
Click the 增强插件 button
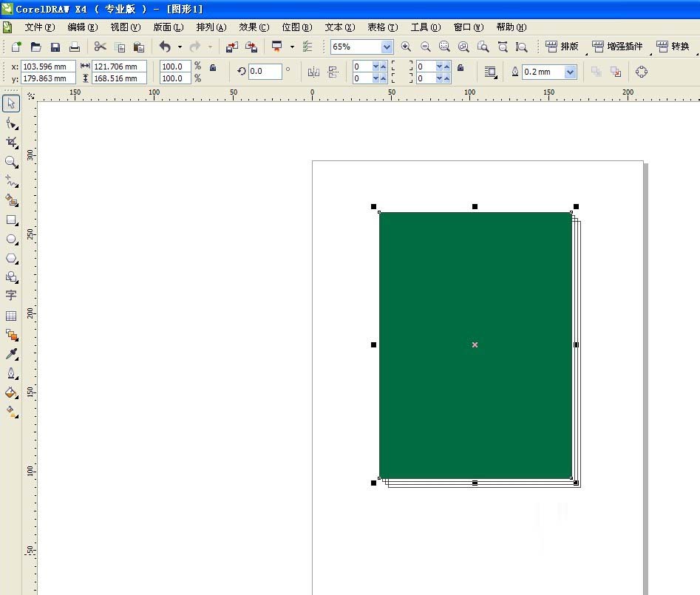click(617, 47)
